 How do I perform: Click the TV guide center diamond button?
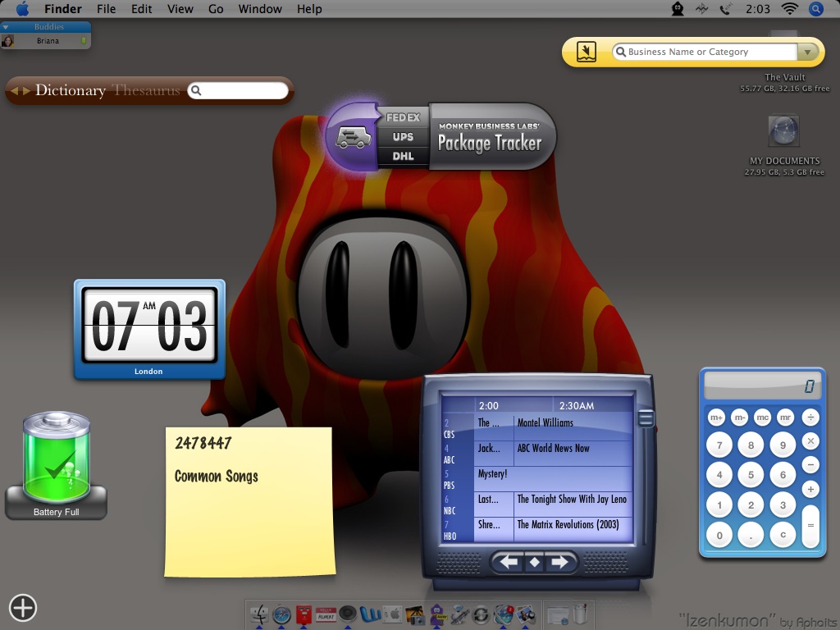tap(535, 562)
